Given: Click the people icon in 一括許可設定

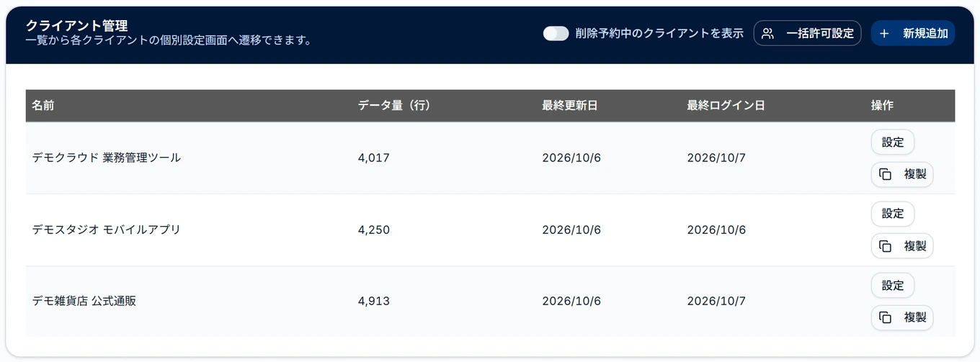Looking at the screenshot, I should pyautogui.click(x=767, y=33).
